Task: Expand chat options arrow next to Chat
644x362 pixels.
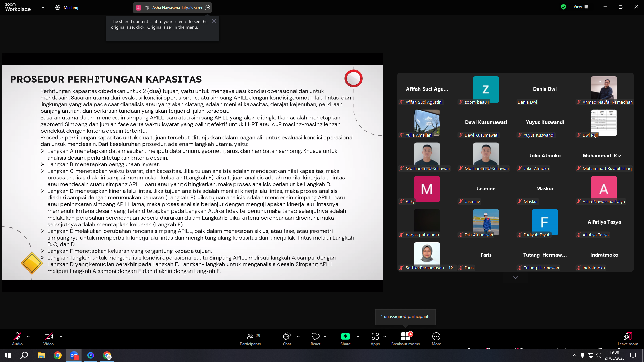Action: 298,336
